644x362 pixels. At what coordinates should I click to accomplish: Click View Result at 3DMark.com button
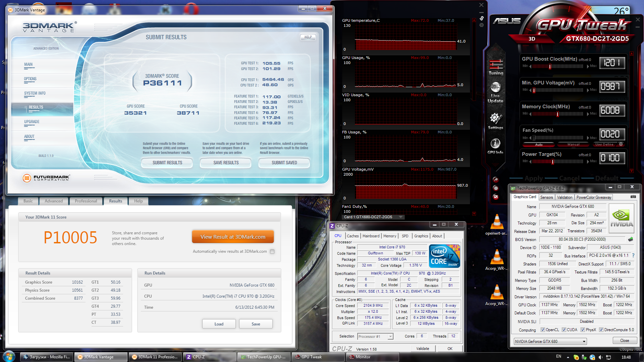[x=233, y=237]
